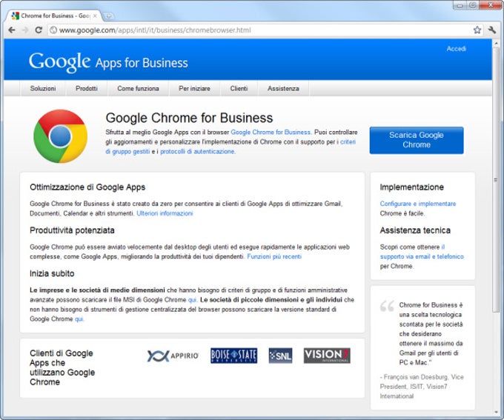Click the Accedi sign-in link
This screenshot has width=504, height=420.
[456, 49]
